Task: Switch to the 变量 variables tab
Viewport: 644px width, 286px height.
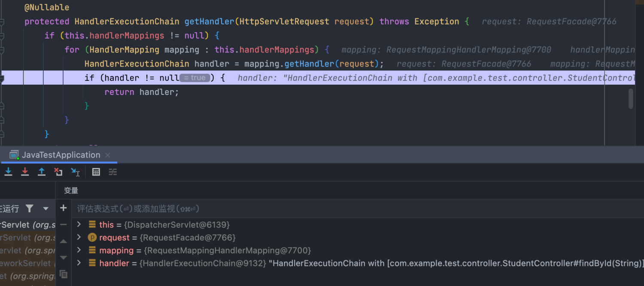Action: coord(71,191)
